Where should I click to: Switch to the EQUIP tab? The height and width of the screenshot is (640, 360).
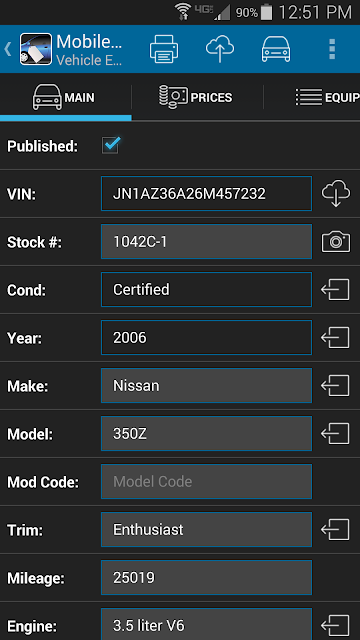[x=327, y=98]
